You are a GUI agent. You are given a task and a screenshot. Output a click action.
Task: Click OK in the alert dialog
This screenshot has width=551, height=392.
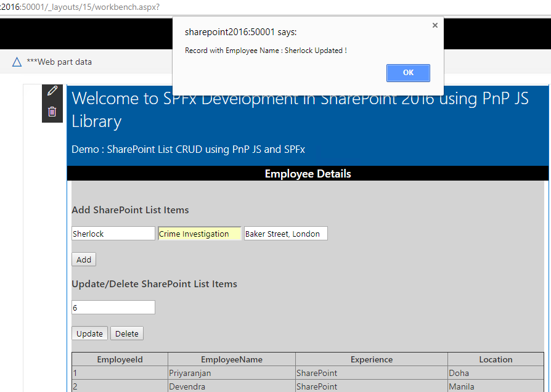coord(408,73)
